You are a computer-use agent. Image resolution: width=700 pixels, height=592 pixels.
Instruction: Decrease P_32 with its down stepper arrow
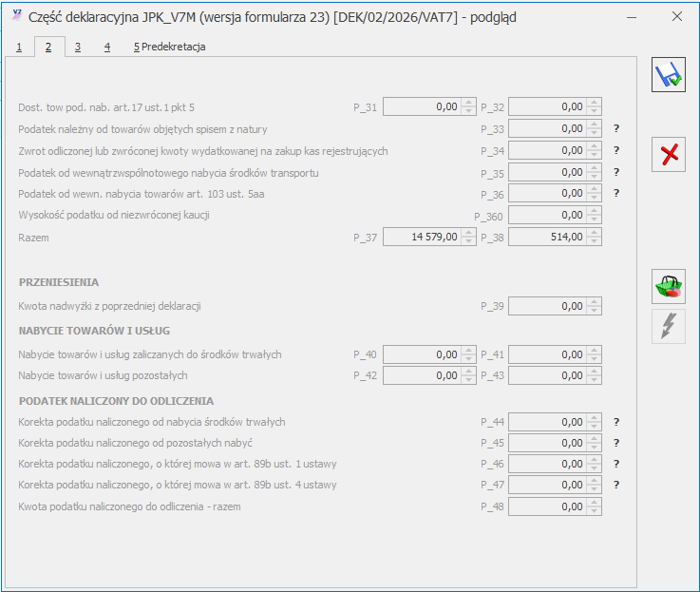595,111
